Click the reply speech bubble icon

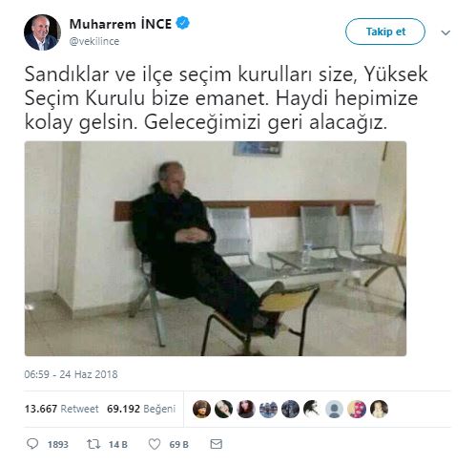point(32,444)
